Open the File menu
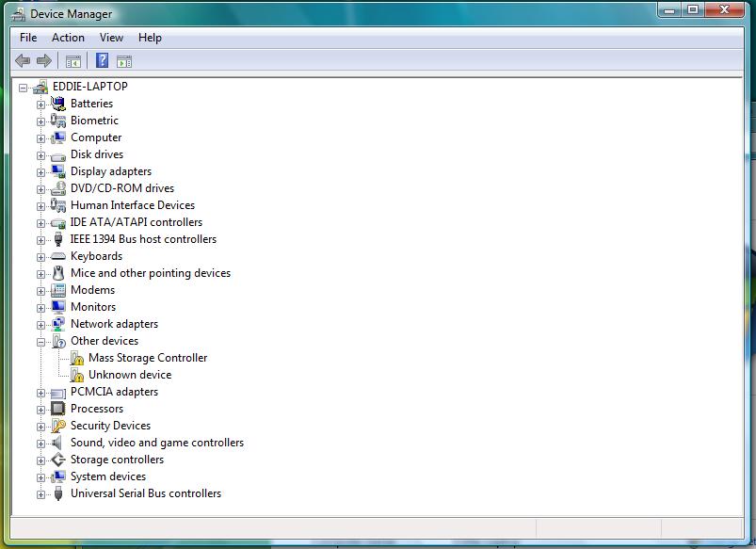Viewport: 756px width, 549px height. tap(28, 38)
